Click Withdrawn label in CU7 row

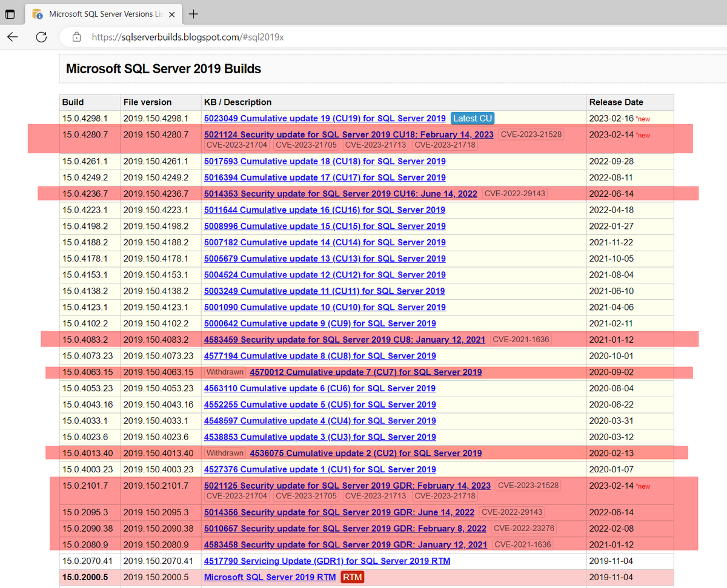click(225, 372)
